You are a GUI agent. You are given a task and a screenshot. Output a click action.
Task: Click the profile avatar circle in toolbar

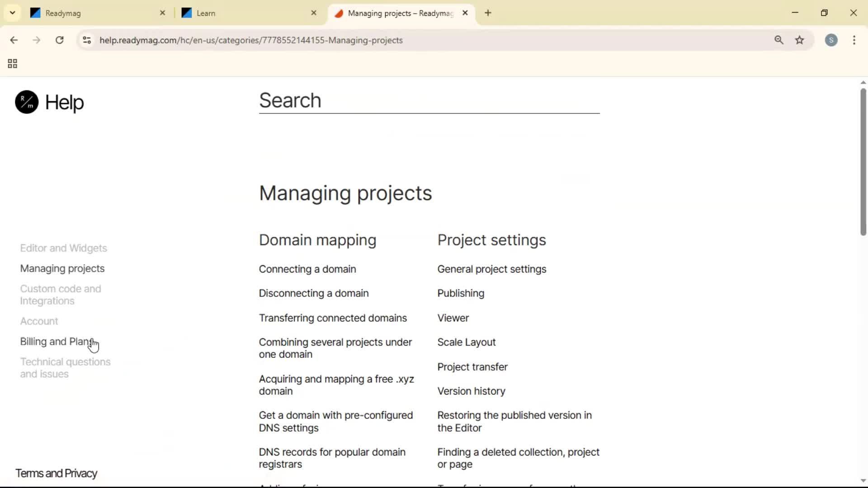click(x=832, y=40)
